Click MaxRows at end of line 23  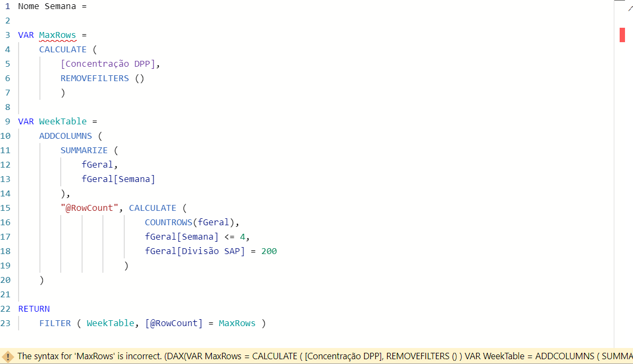237,323
